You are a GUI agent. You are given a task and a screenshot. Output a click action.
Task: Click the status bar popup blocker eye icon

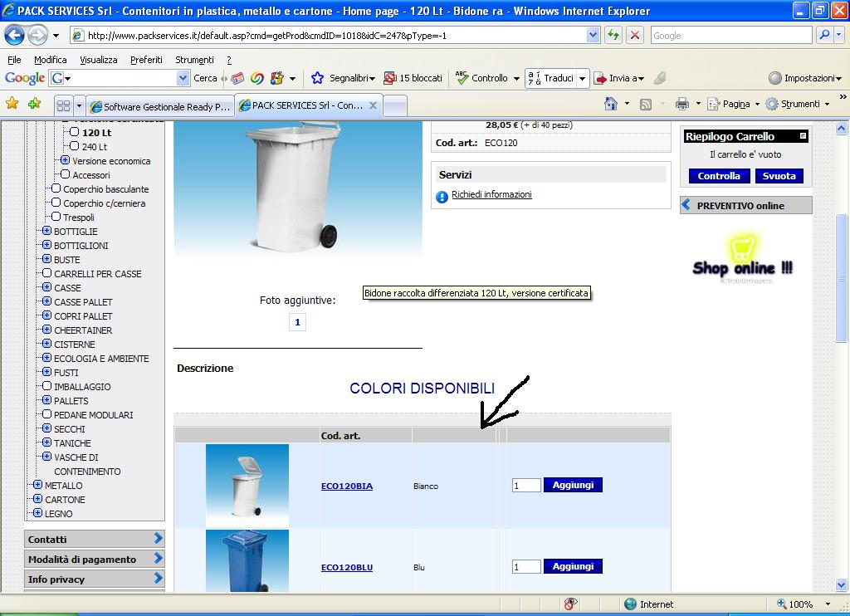[570, 604]
